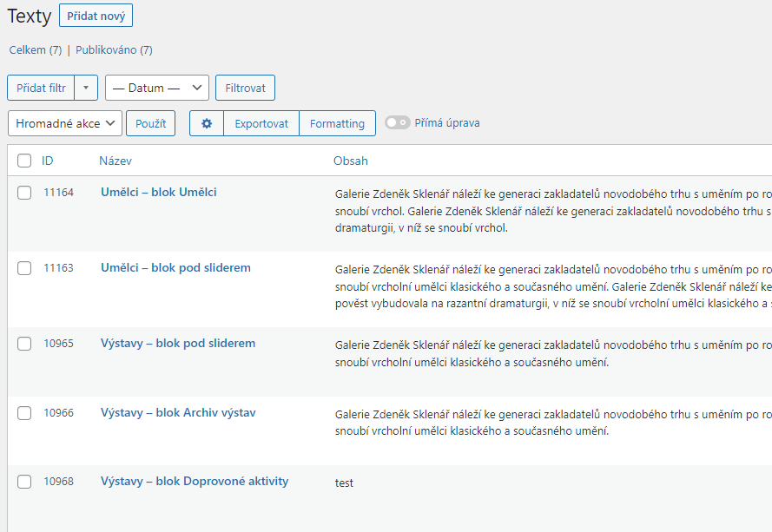Open the Hromadné akce dropdown
Image resolution: width=772 pixels, height=532 pixels.
[x=64, y=123]
